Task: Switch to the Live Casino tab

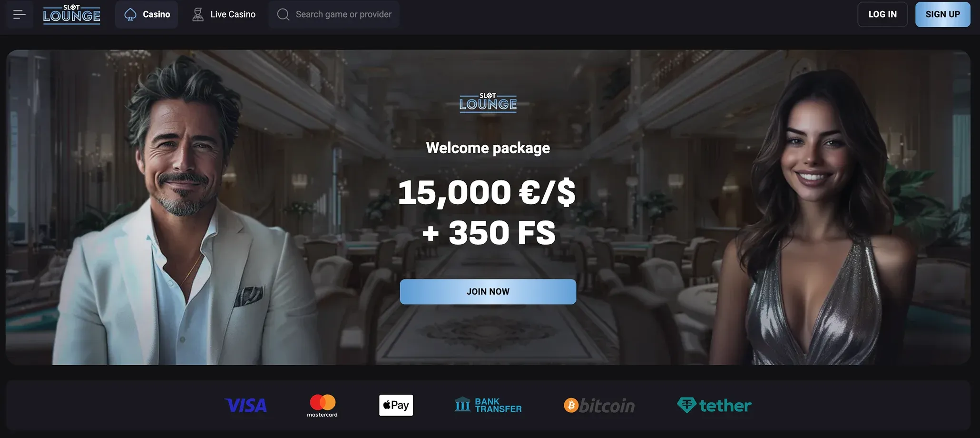Action: point(224,14)
